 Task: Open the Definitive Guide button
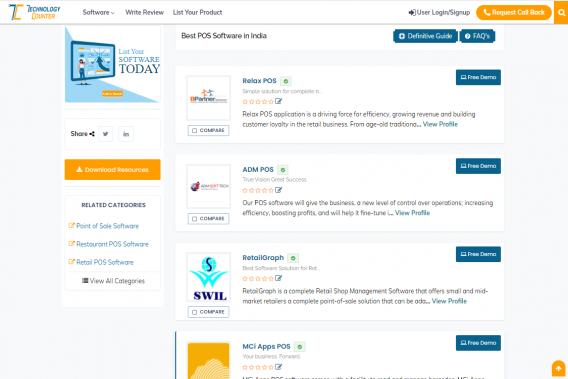[425, 36]
